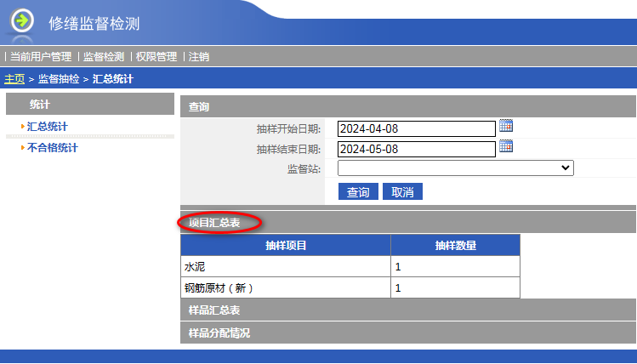
Task: Expand the 样品分配情况 section
Action: tap(219, 333)
